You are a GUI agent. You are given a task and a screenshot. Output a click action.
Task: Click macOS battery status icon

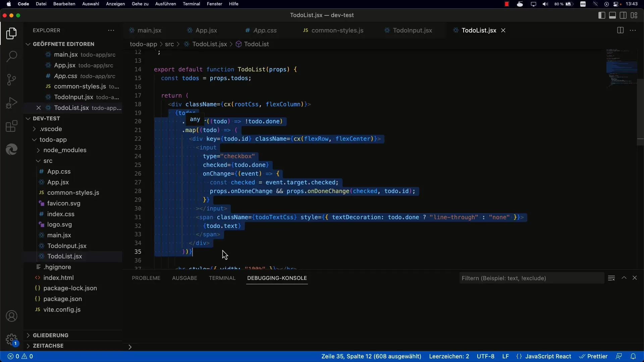tap(569, 4)
